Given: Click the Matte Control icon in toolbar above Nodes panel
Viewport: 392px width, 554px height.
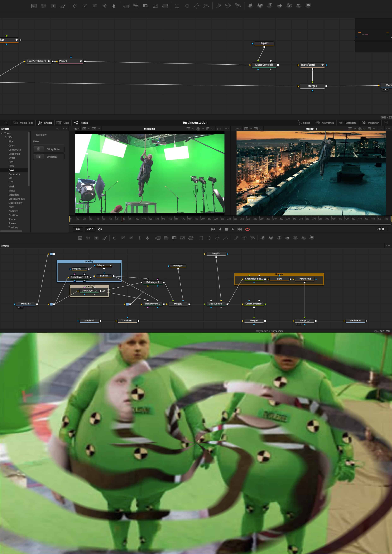Looking at the screenshot, I should click(x=174, y=238).
